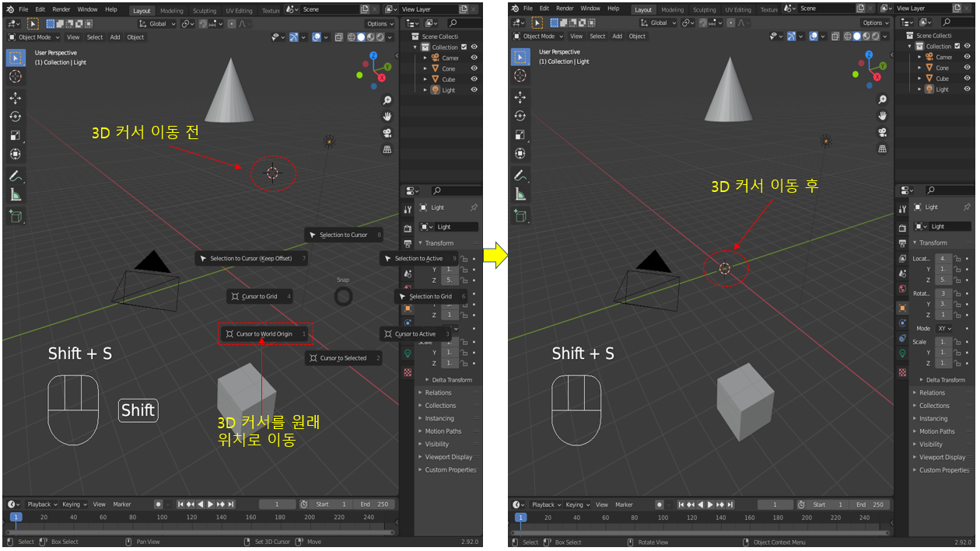Open Render menu in right screenshot
The image size is (980, 551).
(x=565, y=9)
